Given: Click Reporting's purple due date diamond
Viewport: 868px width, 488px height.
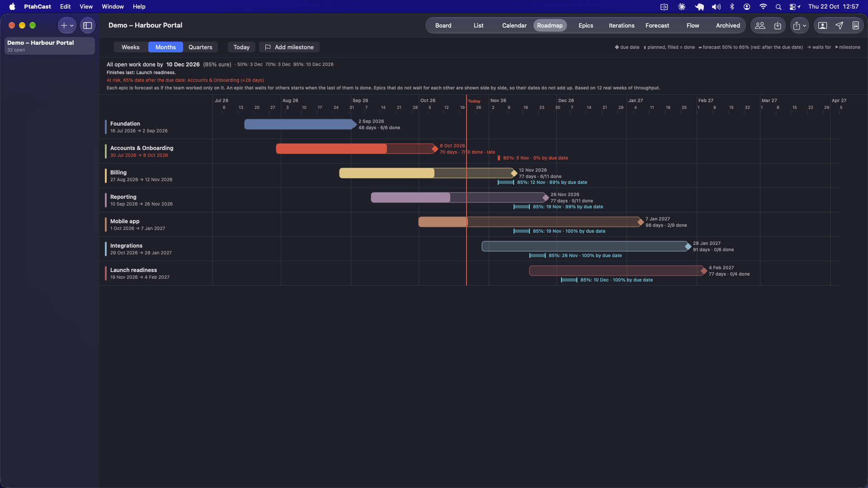Looking at the screenshot, I should (x=546, y=197).
